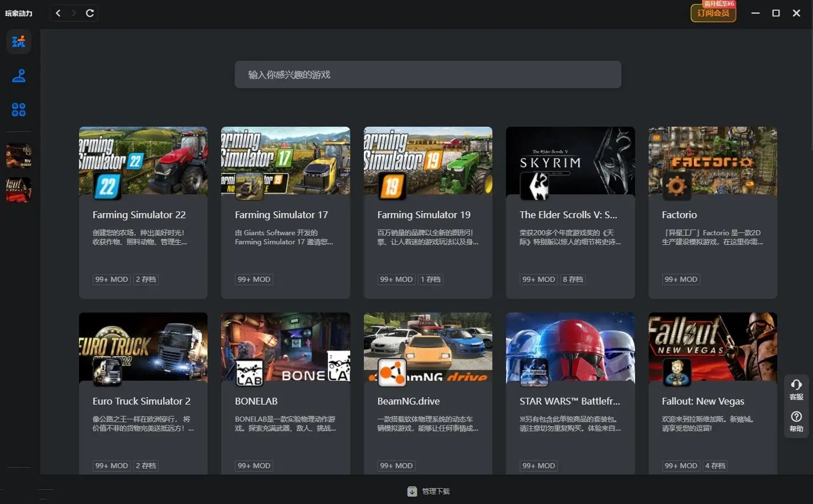Open Farming Simulator 22 cover image
The image size is (813, 504).
[x=143, y=161]
